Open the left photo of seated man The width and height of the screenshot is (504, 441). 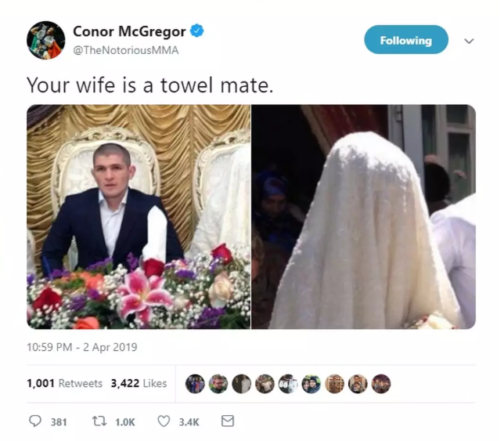pos(139,217)
